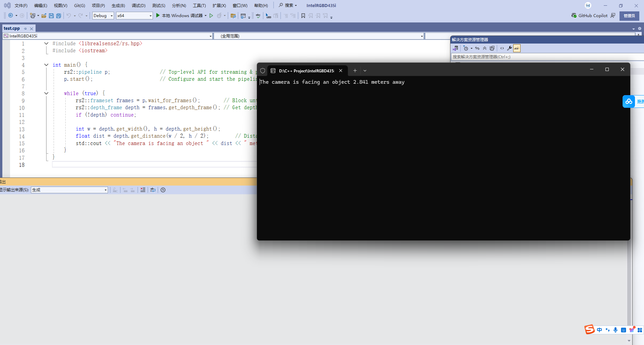The height and width of the screenshot is (345, 644).
Task: Click the Solution Explorer 解决方案资源管理器 title
Action: 470,40
